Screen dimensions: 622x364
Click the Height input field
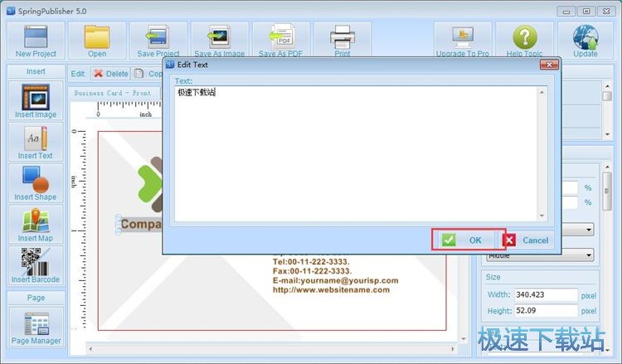tap(546, 310)
